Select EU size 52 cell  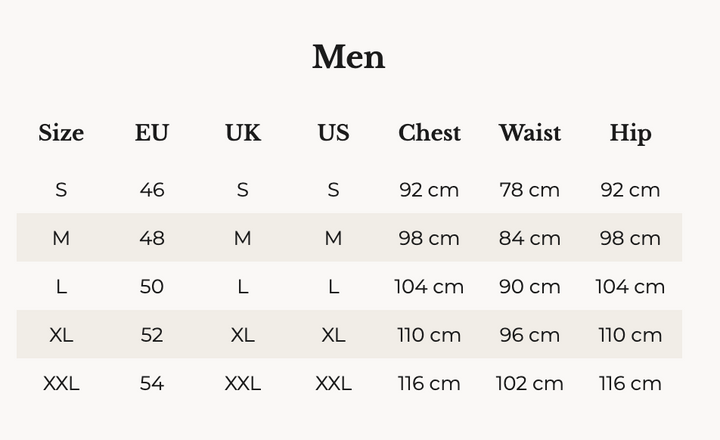pos(152,335)
